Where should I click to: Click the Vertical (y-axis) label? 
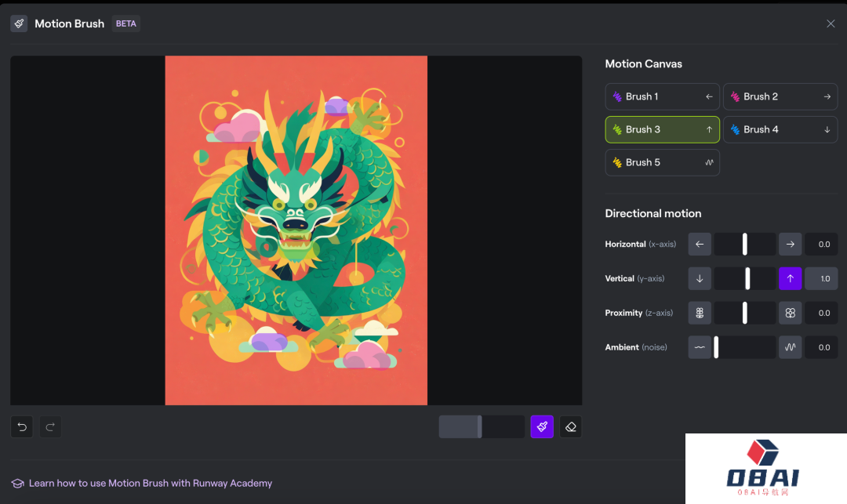point(634,278)
